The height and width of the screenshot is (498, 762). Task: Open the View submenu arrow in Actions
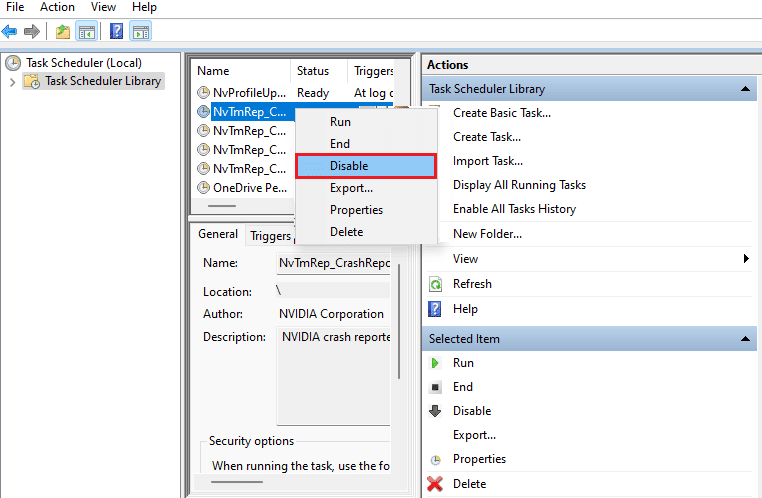[746, 258]
